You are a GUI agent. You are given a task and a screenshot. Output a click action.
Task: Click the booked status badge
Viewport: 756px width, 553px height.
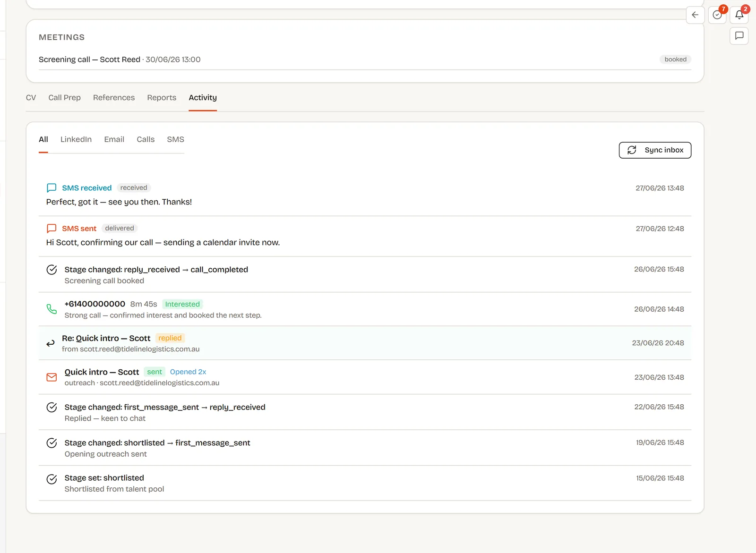[675, 60]
